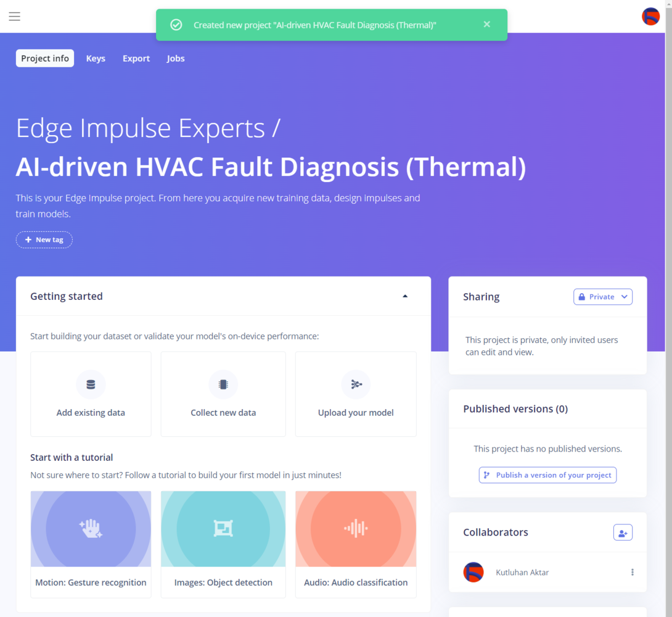Dismiss the project created notification
672x617 pixels.
click(x=486, y=25)
